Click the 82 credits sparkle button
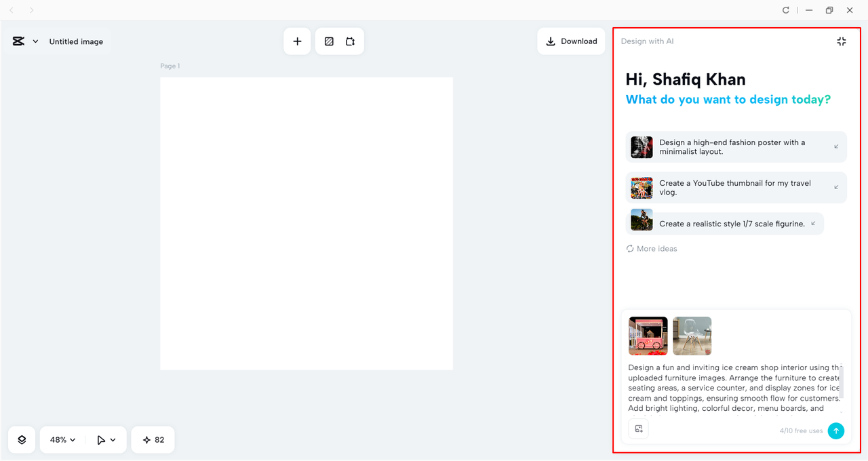The width and height of the screenshot is (868, 461). point(153,440)
